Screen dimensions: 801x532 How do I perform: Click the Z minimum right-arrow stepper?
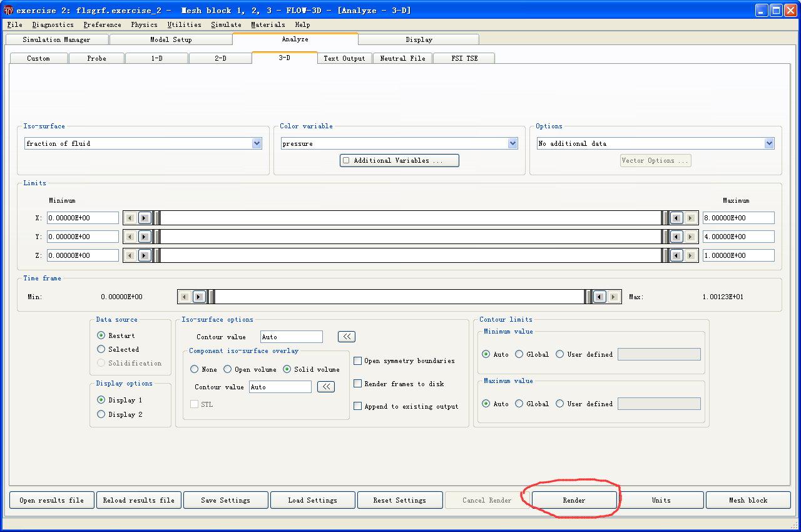point(145,255)
